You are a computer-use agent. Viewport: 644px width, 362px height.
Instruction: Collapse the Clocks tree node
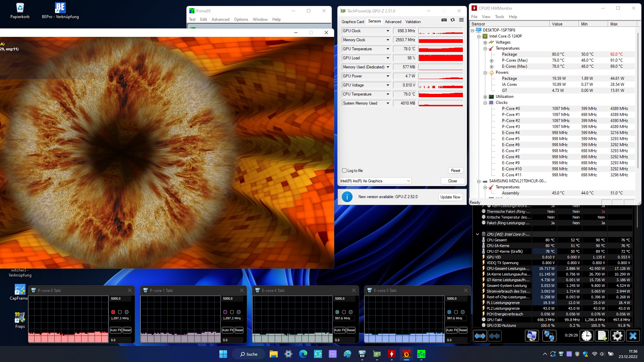click(485, 103)
